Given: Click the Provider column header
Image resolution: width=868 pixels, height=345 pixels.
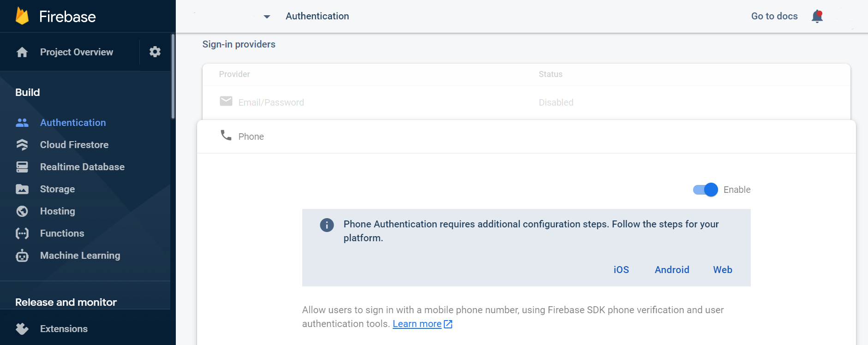Looking at the screenshot, I should click(234, 74).
